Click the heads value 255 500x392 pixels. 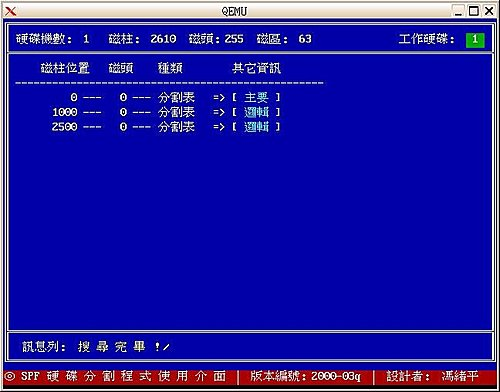point(234,39)
